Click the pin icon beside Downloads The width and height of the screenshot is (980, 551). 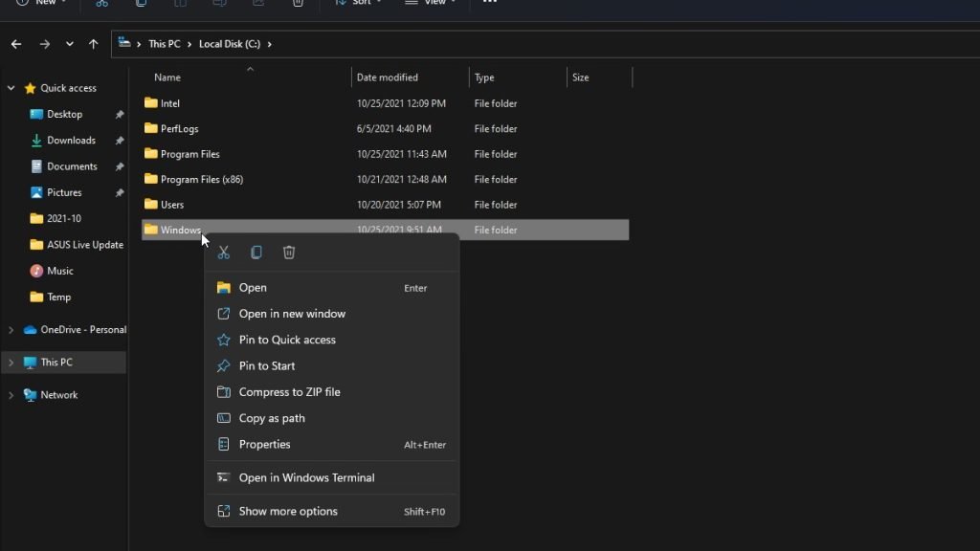click(120, 141)
